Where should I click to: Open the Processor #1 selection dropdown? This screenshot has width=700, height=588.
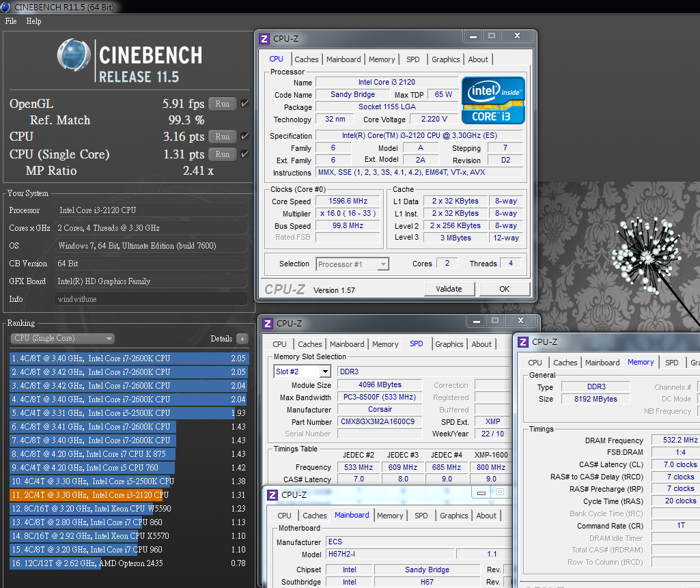click(352, 264)
